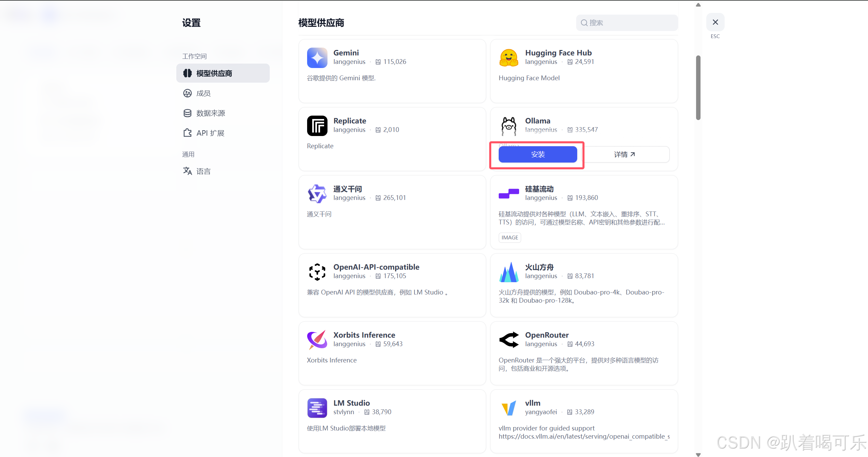The width and height of the screenshot is (868, 457).
Task: Click the API 扩展 plugin icon
Action: click(x=187, y=133)
